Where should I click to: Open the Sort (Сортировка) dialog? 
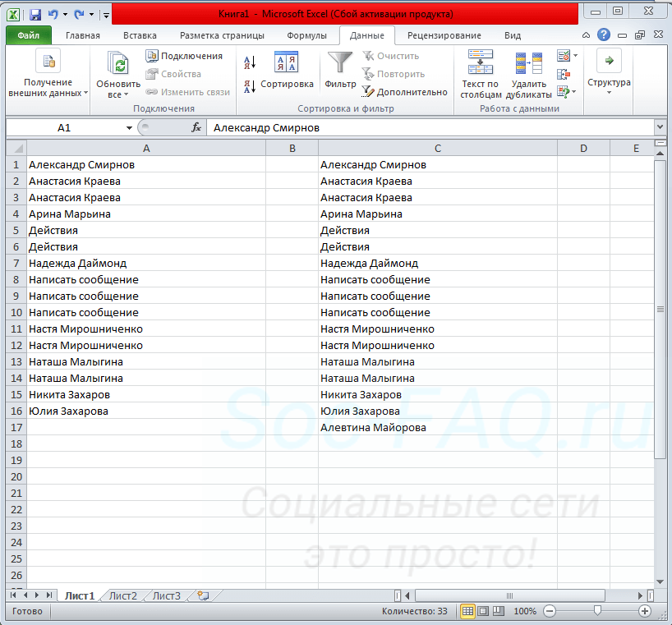(286, 72)
